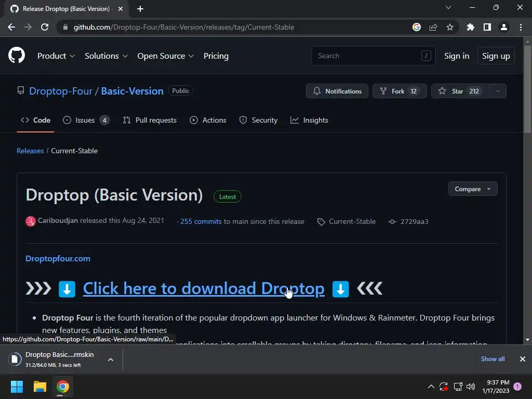Image resolution: width=532 pixels, height=399 pixels.
Task: Reload the page with refresh icon
Action: [45, 27]
